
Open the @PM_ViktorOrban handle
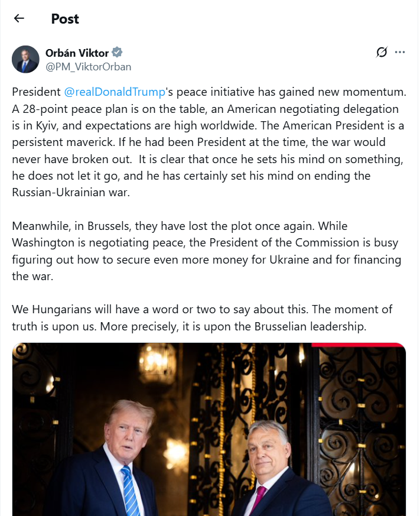(x=88, y=66)
